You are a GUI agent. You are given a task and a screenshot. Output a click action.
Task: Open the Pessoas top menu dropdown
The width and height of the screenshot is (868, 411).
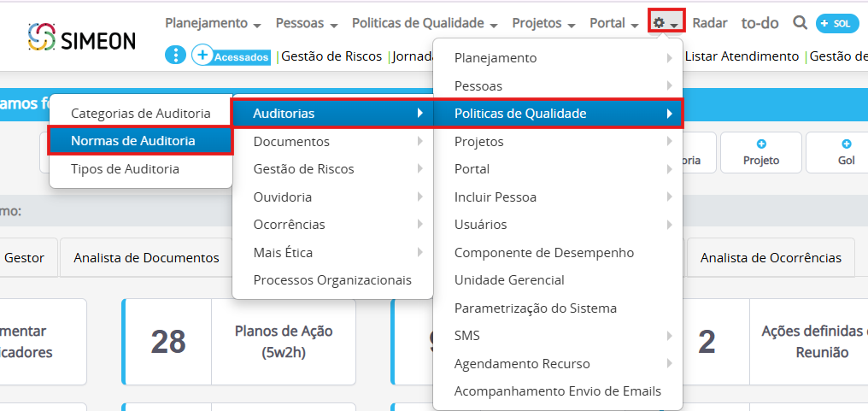(x=307, y=23)
